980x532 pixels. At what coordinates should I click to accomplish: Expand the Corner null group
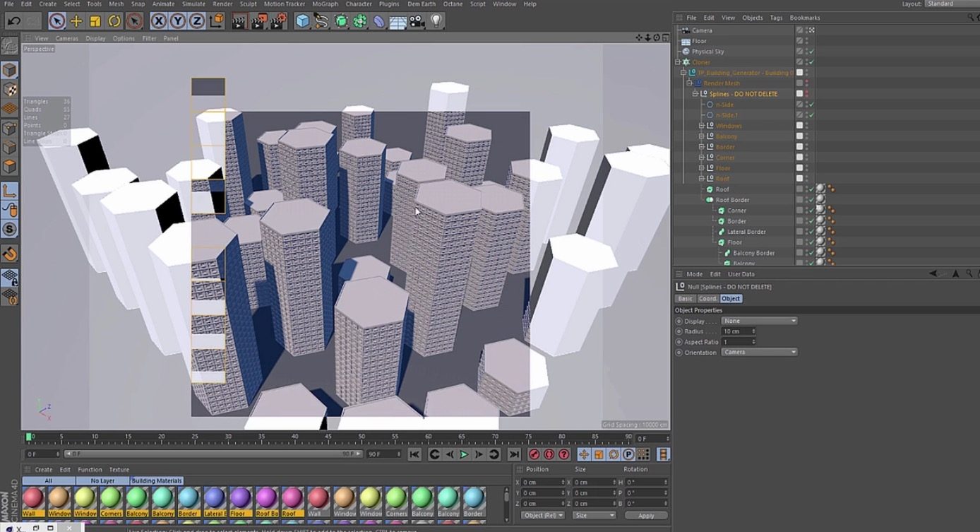(x=702, y=158)
